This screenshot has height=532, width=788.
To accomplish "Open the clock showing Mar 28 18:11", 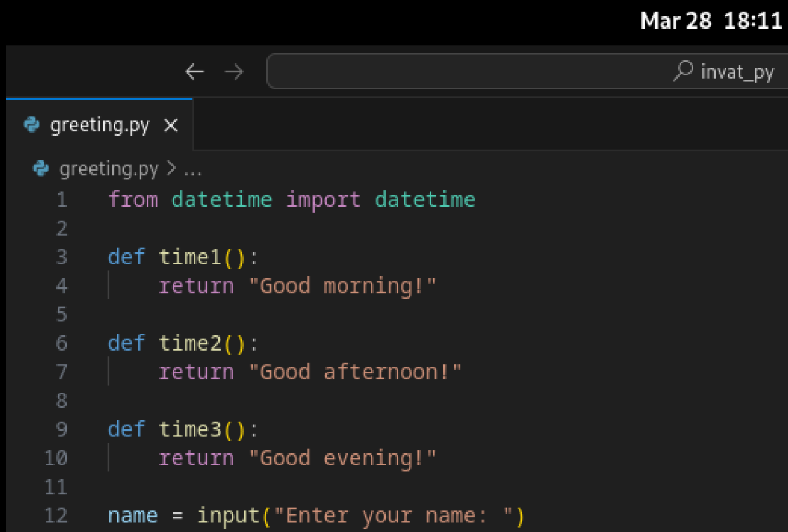I will point(711,21).
